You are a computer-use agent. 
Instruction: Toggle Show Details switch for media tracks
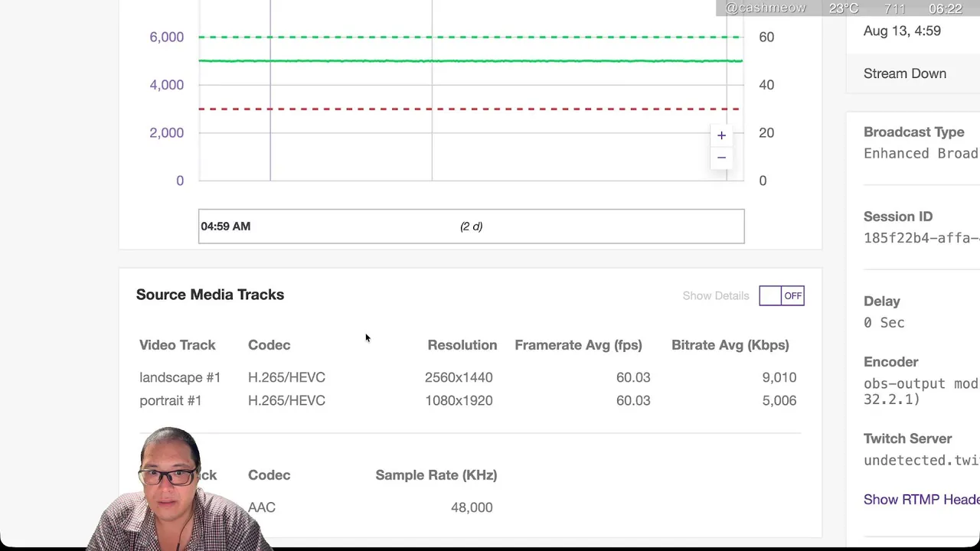(x=782, y=295)
